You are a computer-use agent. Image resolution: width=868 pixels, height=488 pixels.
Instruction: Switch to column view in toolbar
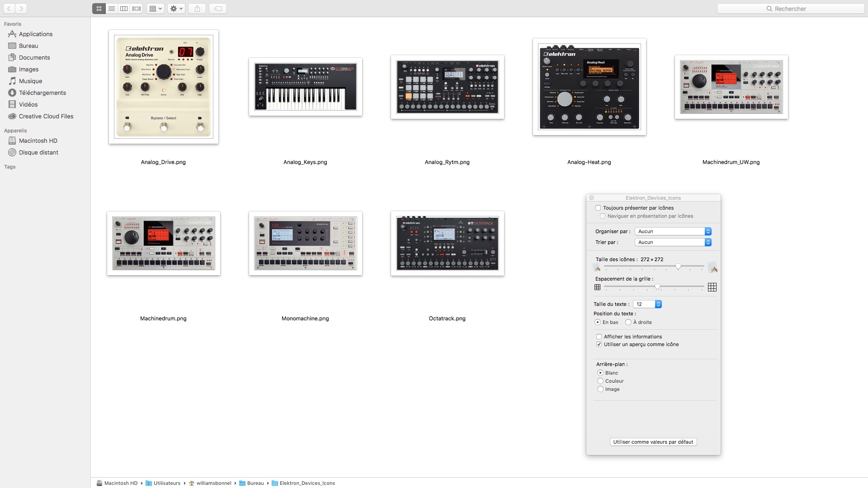coord(124,9)
